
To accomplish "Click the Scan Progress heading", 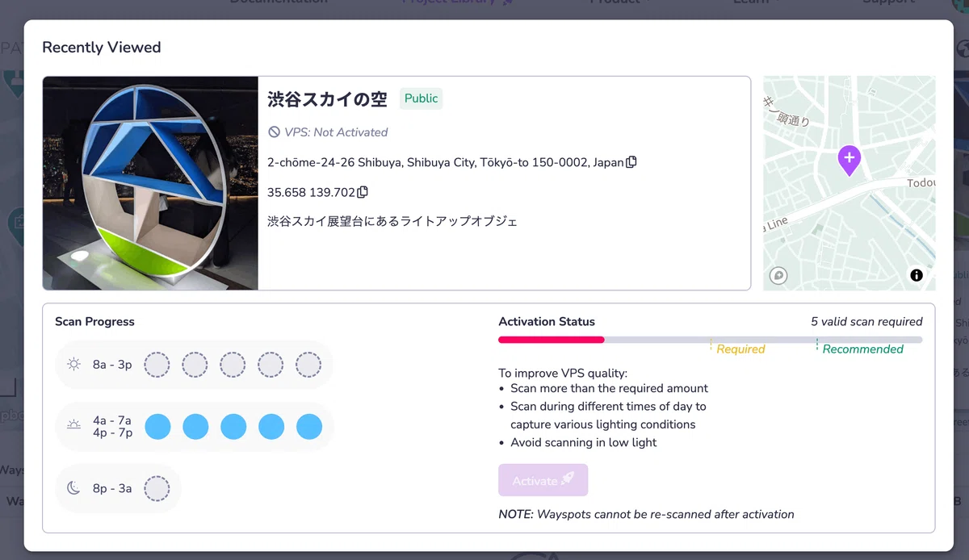I will coord(94,321).
